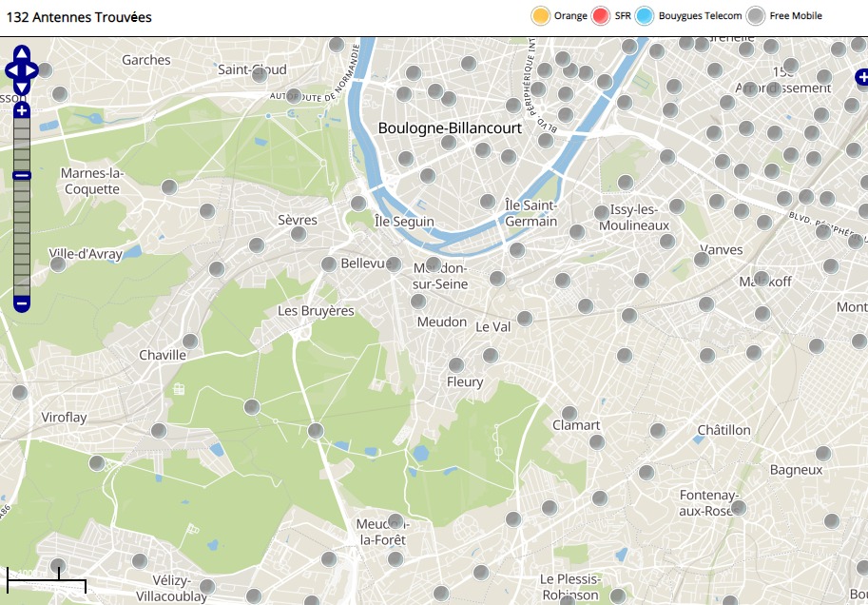The width and height of the screenshot is (868, 605).
Task: Click the 132 Antennes Trouvées heading
Action: [x=79, y=17]
